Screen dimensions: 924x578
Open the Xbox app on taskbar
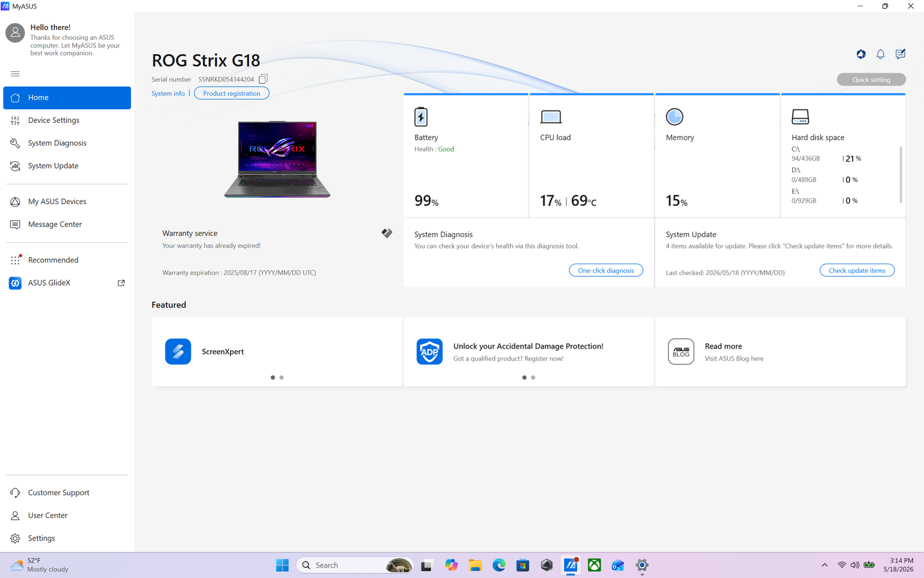coord(594,565)
